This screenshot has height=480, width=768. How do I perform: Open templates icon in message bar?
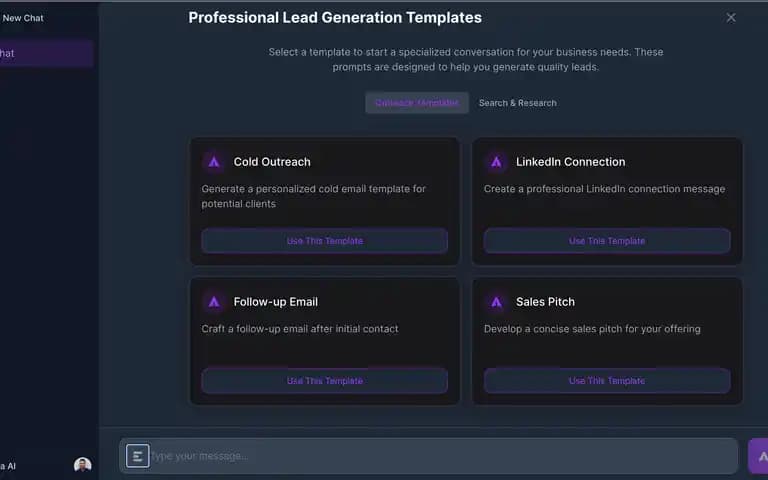click(x=138, y=456)
